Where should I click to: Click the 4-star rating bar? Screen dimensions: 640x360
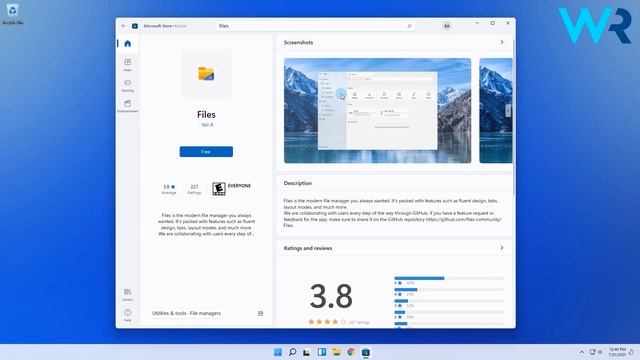(x=449, y=290)
